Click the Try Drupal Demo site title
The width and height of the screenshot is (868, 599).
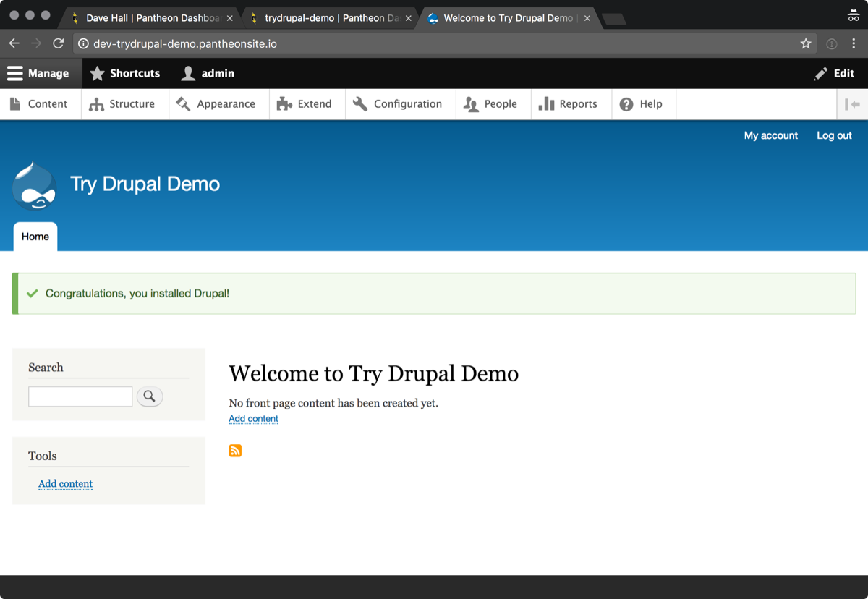click(145, 184)
